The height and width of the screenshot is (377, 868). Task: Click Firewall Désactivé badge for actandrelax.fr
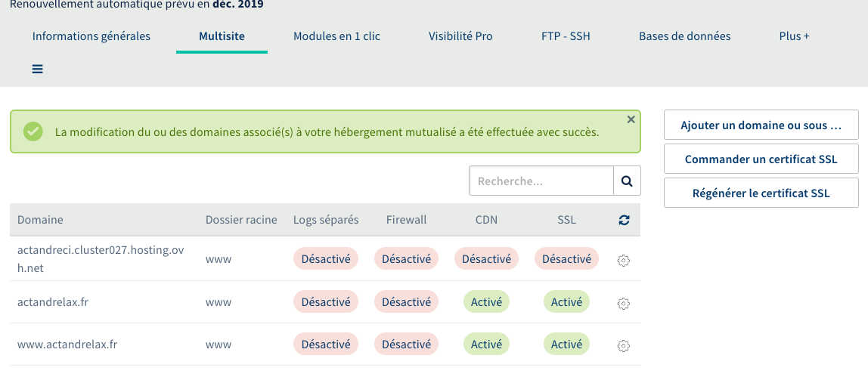point(406,302)
